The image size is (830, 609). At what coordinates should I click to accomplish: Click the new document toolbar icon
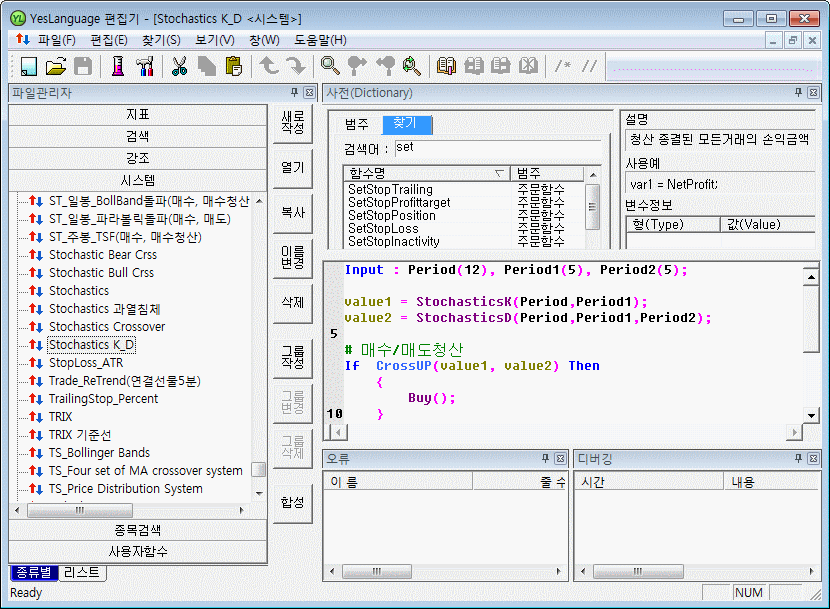click(28, 66)
